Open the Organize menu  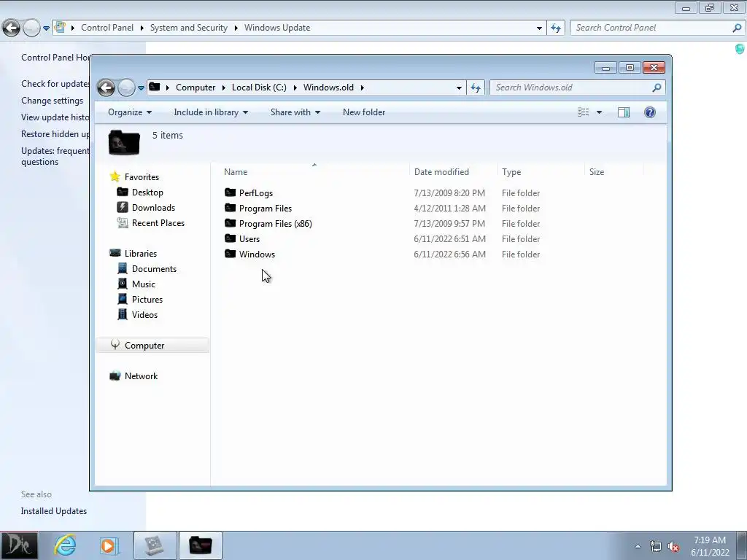130,112
